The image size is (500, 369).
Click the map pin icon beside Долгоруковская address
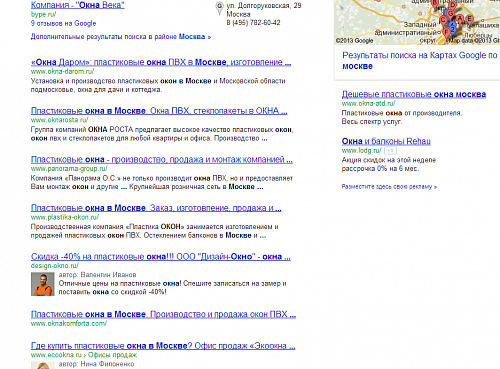219,8
